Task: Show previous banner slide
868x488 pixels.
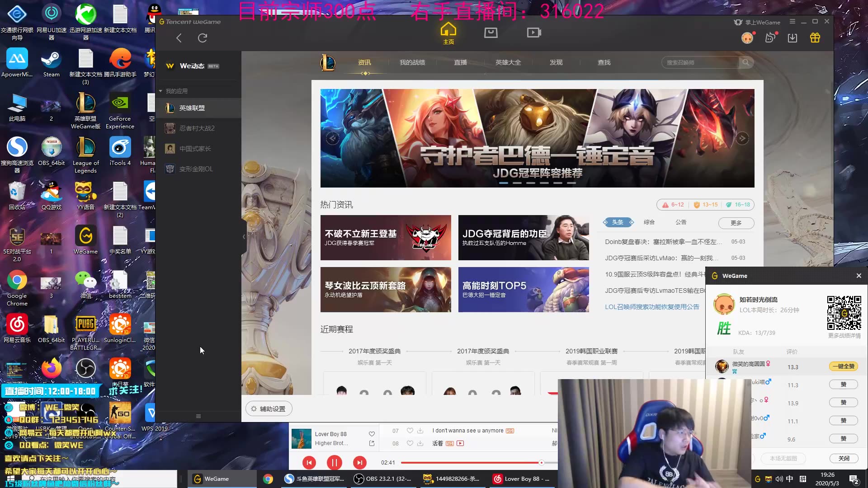Action: pyautogui.click(x=332, y=138)
